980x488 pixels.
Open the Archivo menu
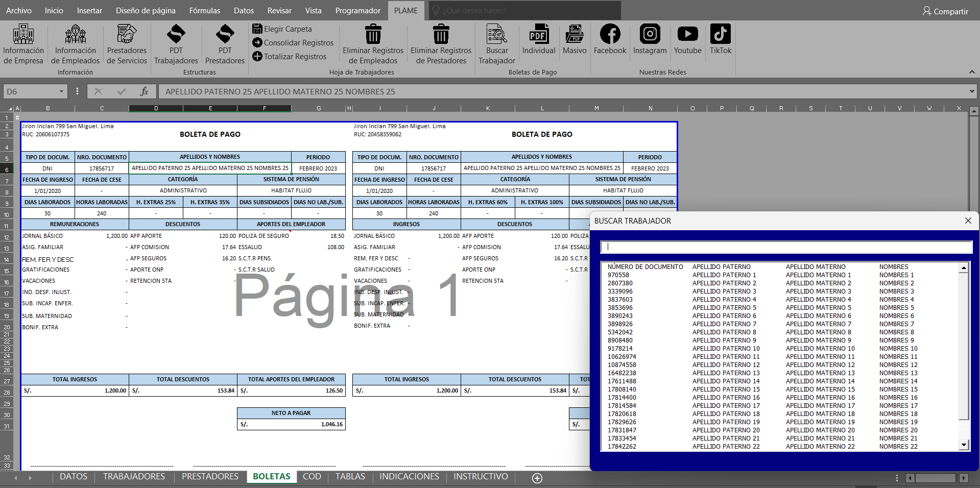click(x=19, y=10)
